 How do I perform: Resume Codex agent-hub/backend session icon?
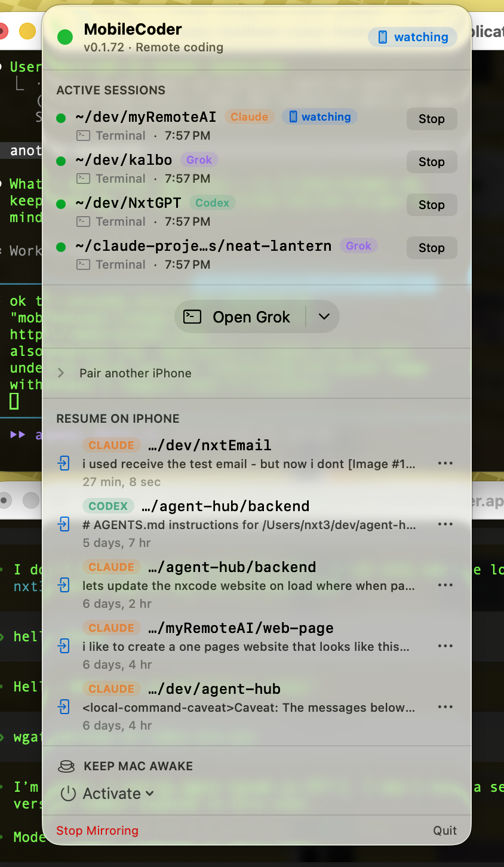[x=64, y=524]
